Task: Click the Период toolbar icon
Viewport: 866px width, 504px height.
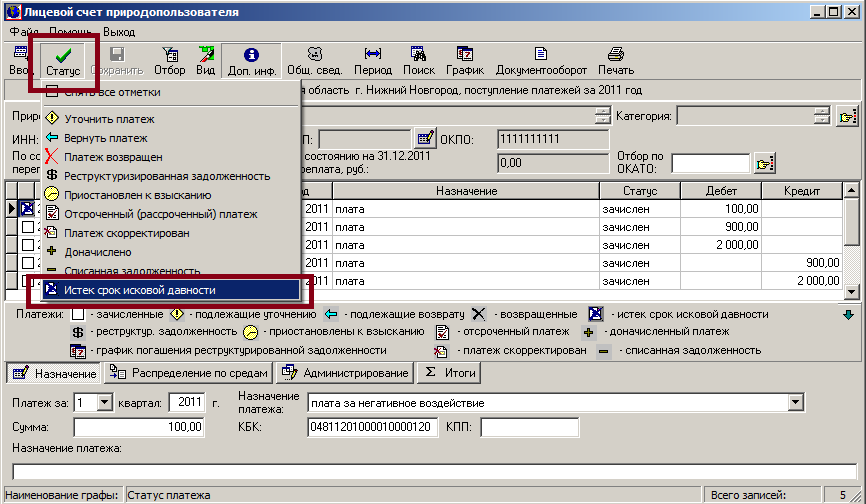Action: pyautogui.click(x=372, y=61)
